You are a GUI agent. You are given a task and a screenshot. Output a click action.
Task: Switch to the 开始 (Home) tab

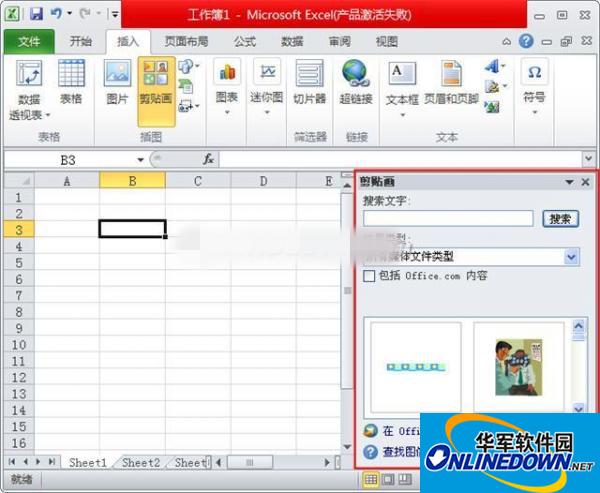[81, 41]
